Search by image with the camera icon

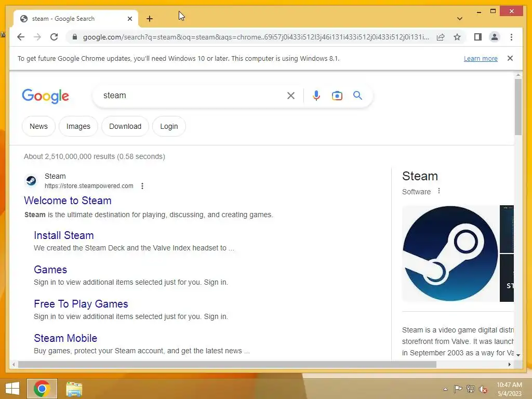click(337, 96)
